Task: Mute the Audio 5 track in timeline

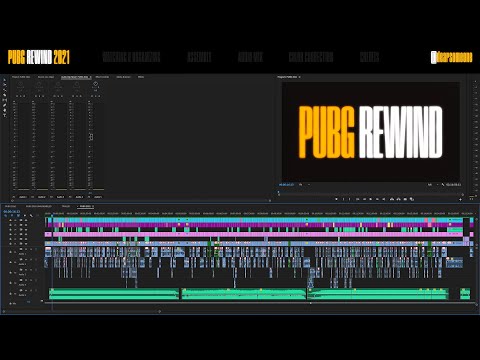Action: 26,290
